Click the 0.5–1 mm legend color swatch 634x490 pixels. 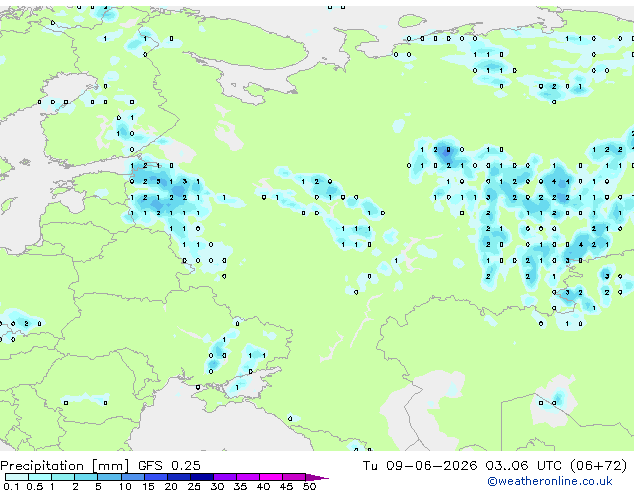pos(40,477)
